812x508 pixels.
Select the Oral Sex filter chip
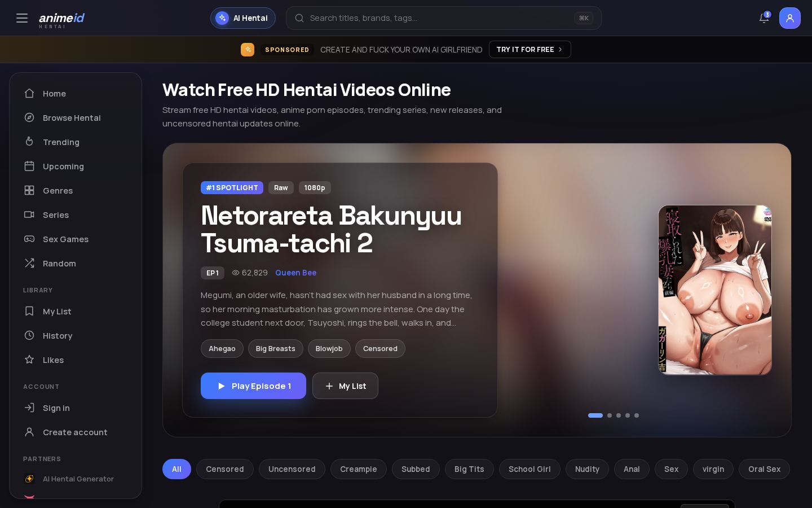coord(764,469)
